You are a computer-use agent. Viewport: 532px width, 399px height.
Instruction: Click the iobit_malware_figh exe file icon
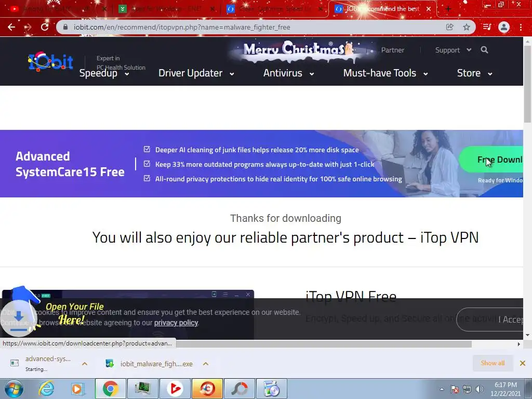point(110,363)
